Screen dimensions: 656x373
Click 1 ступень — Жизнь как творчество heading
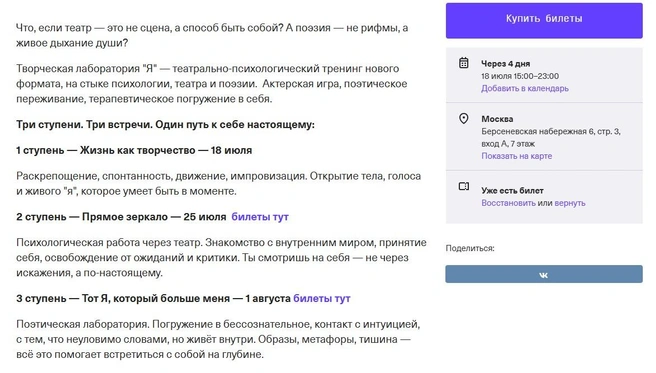134,150
